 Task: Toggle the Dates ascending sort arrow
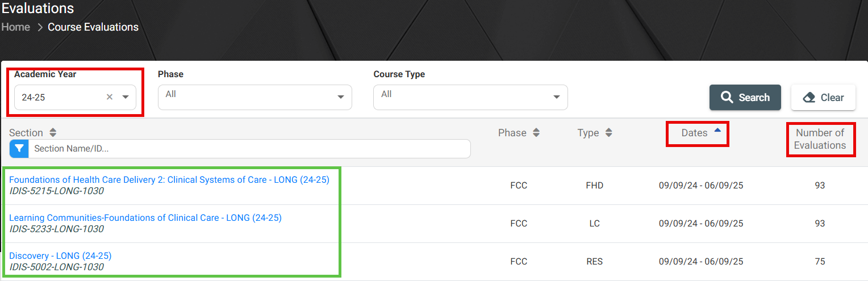pos(717,131)
